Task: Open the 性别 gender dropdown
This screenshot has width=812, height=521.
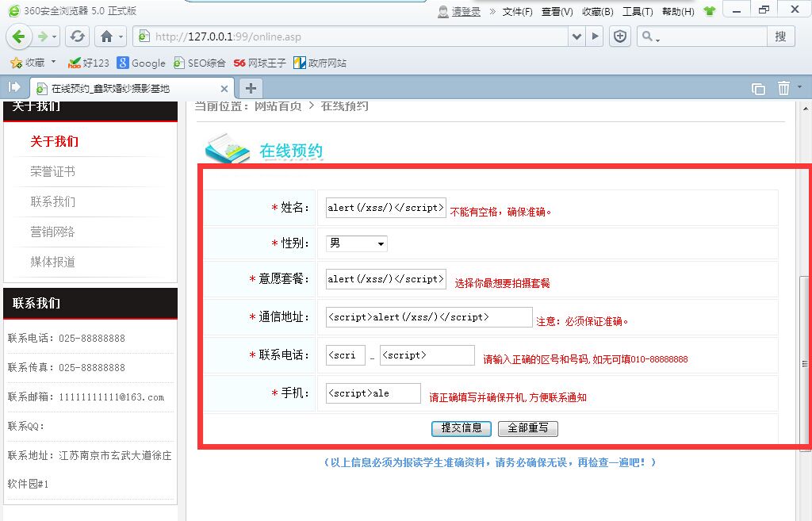Action: coord(357,243)
